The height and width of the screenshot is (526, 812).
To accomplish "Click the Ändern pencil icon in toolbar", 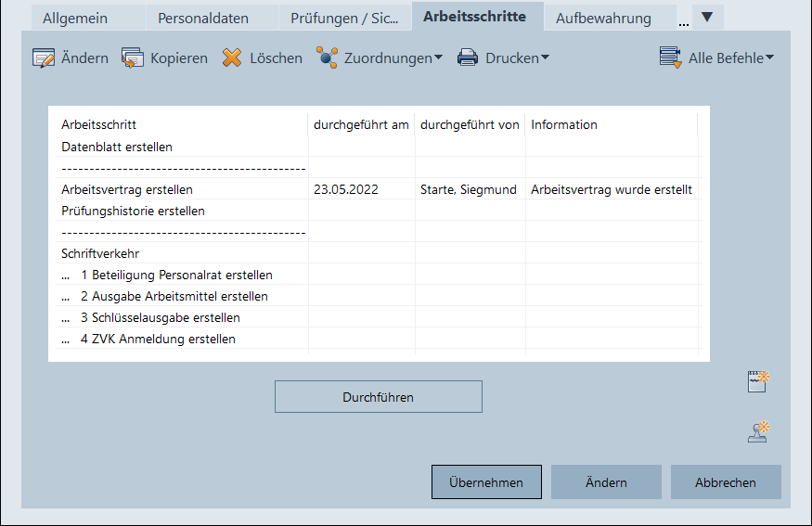I will click(44, 58).
